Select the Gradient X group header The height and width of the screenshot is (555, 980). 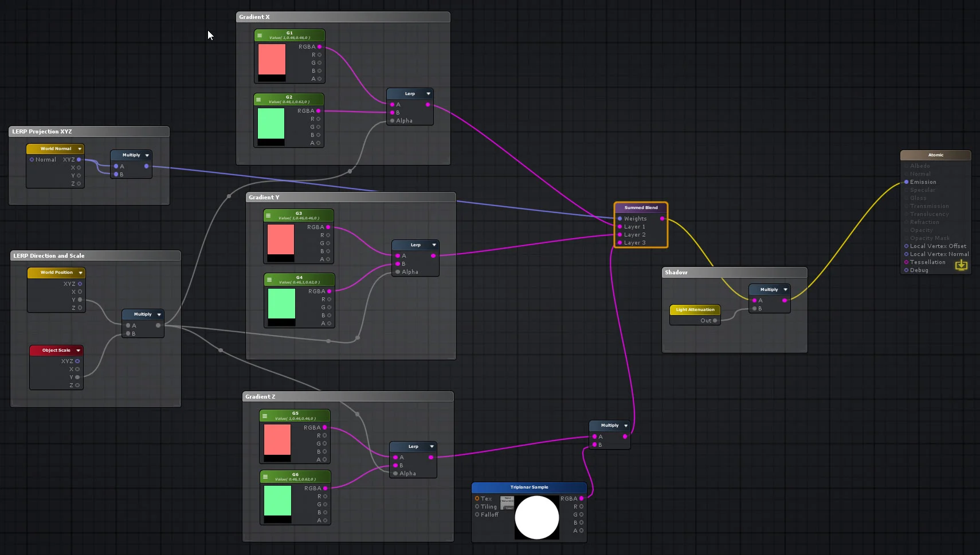343,17
